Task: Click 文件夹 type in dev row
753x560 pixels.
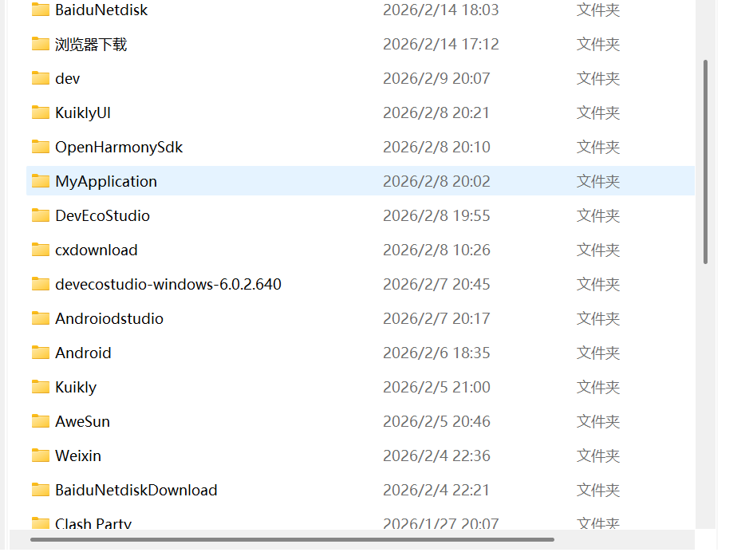Action: click(x=598, y=78)
